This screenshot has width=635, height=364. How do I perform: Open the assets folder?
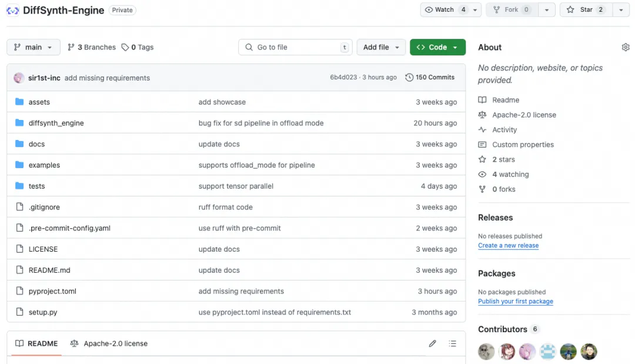click(x=39, y=102)
